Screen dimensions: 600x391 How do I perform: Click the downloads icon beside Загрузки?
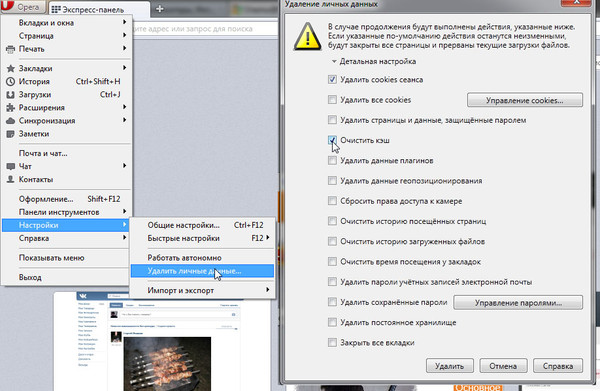click(10, 94)
